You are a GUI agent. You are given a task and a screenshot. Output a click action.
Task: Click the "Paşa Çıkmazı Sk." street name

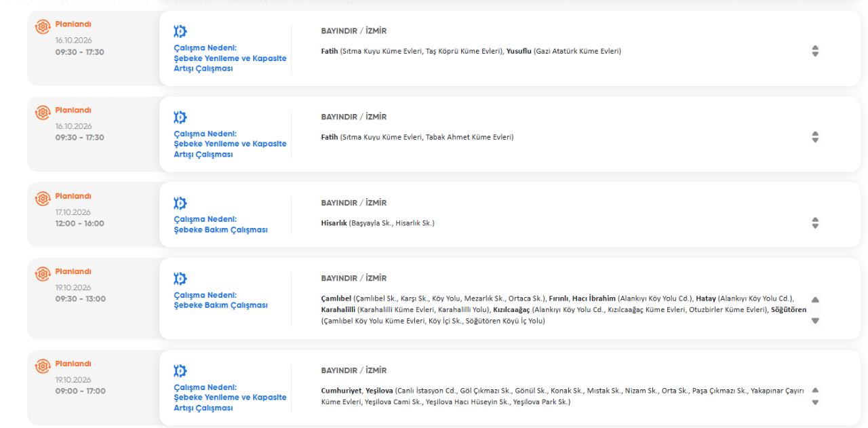pos(720,391)
